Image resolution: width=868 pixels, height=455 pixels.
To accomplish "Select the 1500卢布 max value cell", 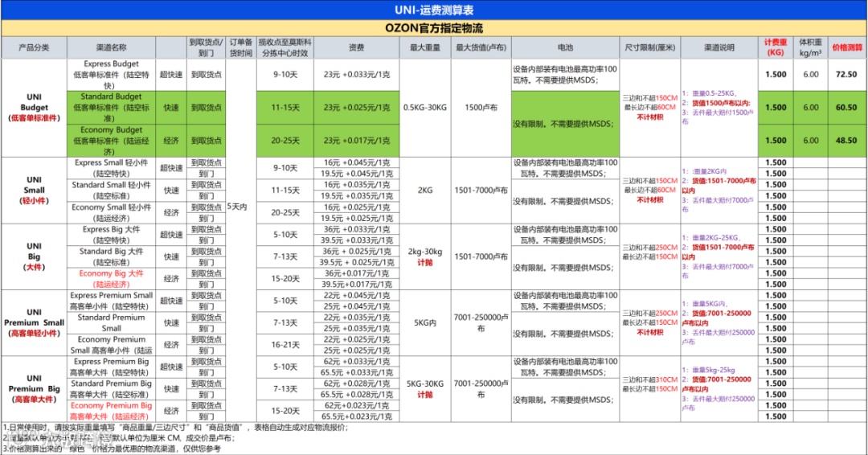I will (x=481, y=108).
